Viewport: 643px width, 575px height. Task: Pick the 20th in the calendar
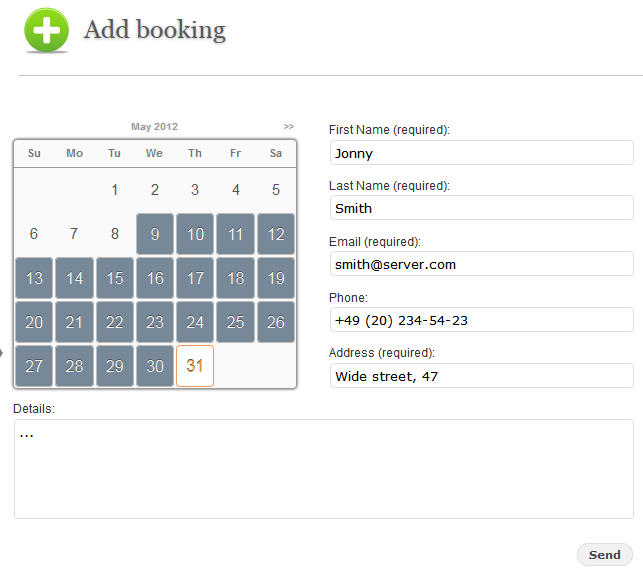[34, 322]
